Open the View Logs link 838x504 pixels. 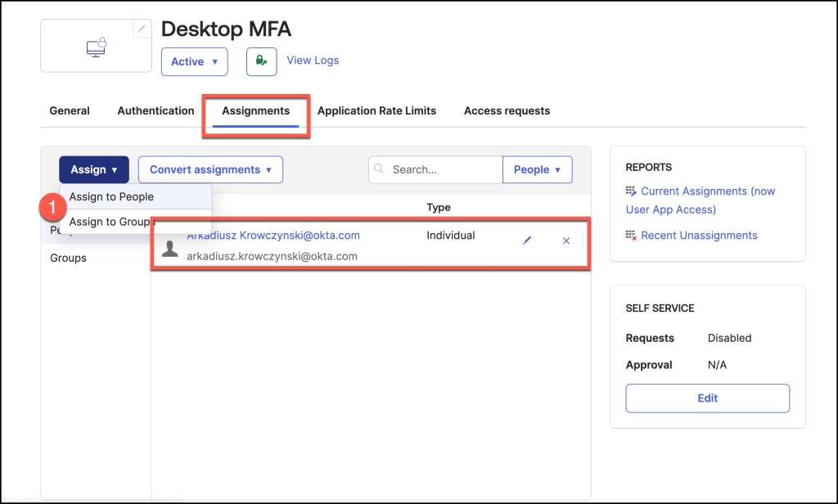click(x=313, y=60)
